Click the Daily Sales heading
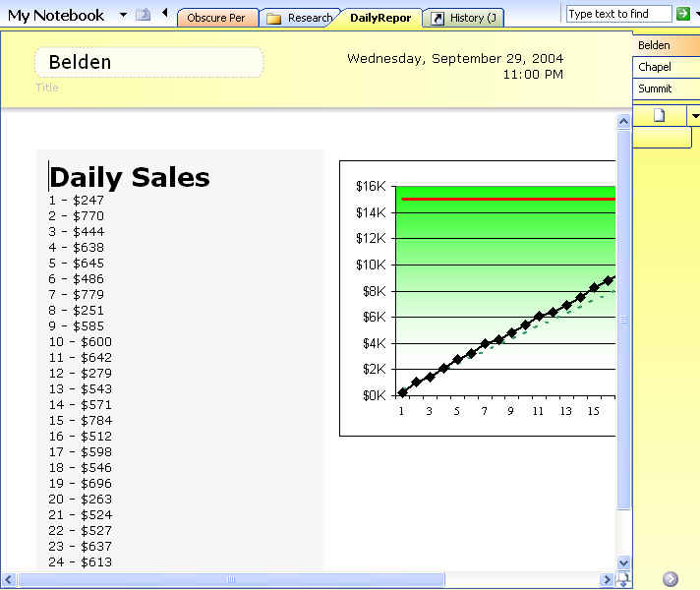Viewport: 700px width, 590px height. click(x=130, y=177)
